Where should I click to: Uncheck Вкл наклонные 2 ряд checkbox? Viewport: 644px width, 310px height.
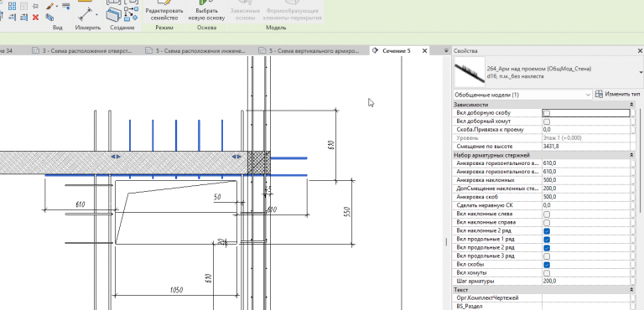coord(546,230)
